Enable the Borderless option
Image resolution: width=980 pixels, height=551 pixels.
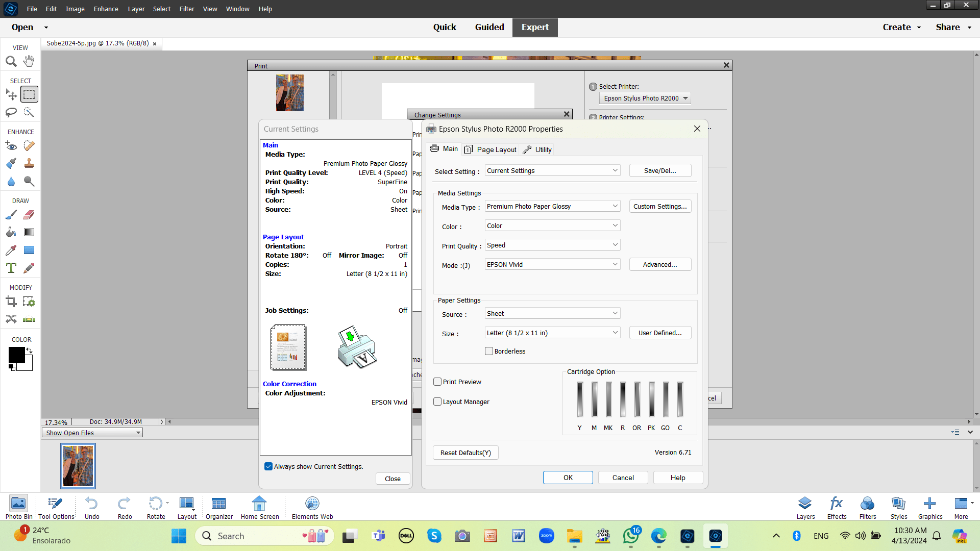tap(489, 351)
